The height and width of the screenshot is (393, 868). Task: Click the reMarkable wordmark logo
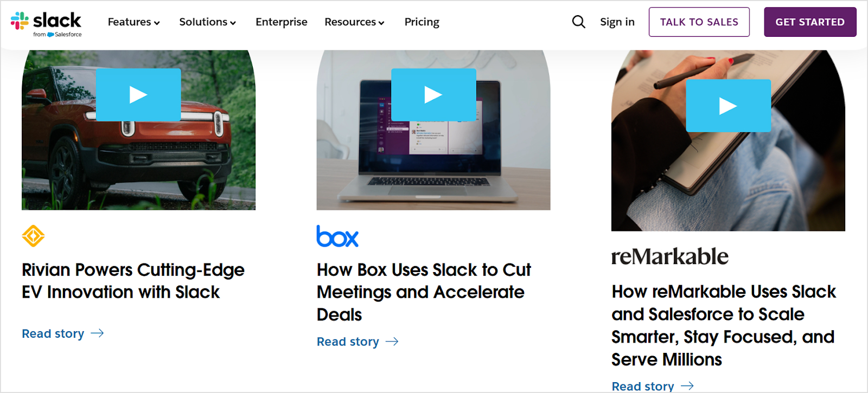(669, 255)
